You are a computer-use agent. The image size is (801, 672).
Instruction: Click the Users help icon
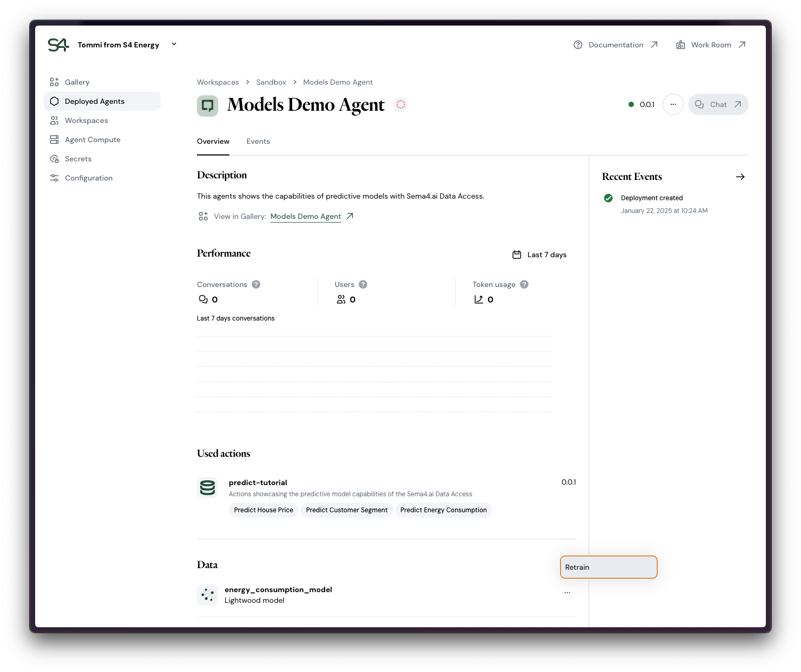coord(363,284)
